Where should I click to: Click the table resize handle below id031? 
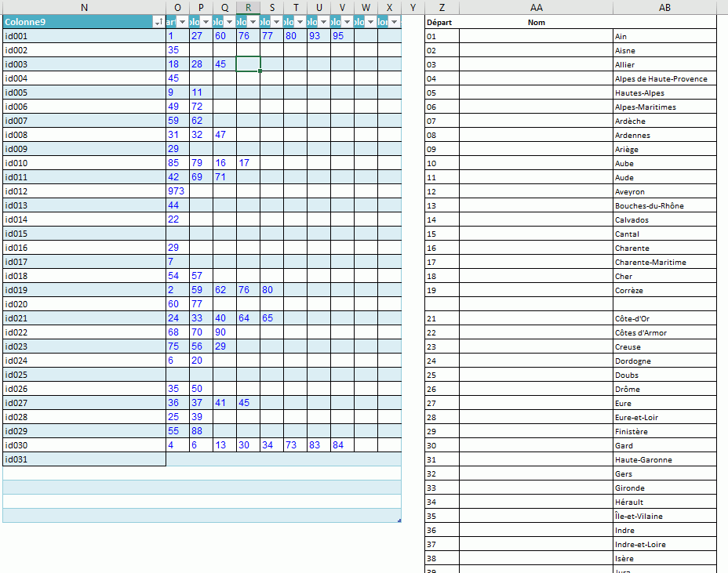point(399,520)
